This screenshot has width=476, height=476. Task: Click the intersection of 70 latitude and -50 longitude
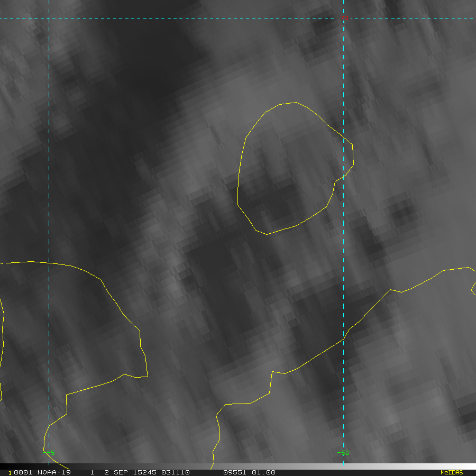pyautogui.click(x=344, y=19)
